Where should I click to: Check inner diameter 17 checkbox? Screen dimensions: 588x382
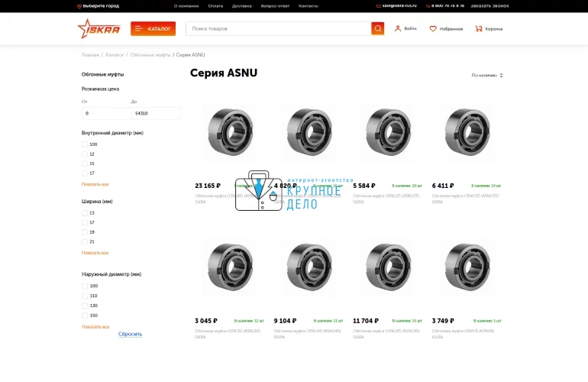point(85,173)
